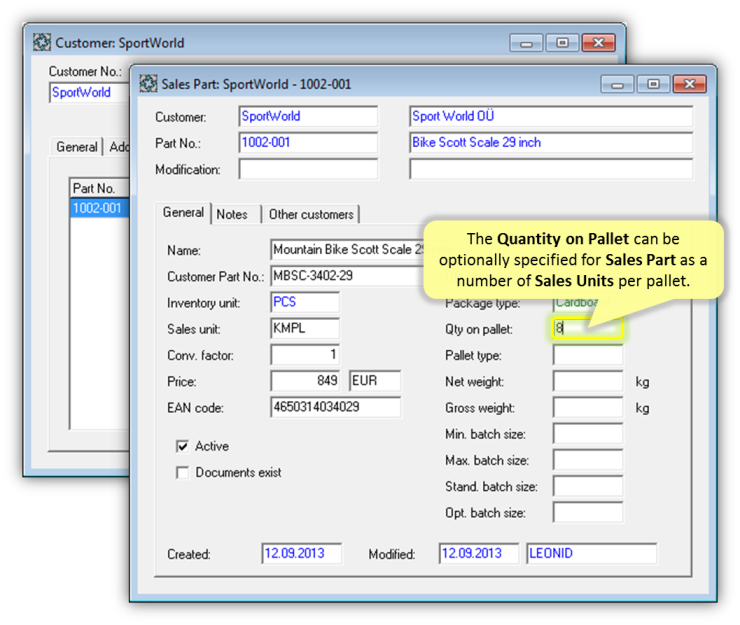The height and width of the screenshot is (625, 740).
Task: Click the Customer Part No. field MBSC-3402-29
Action: 347,276
